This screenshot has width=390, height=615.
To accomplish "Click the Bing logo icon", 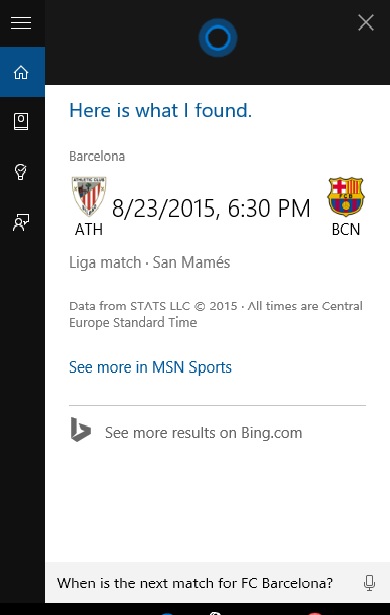I will coord(80,430).
